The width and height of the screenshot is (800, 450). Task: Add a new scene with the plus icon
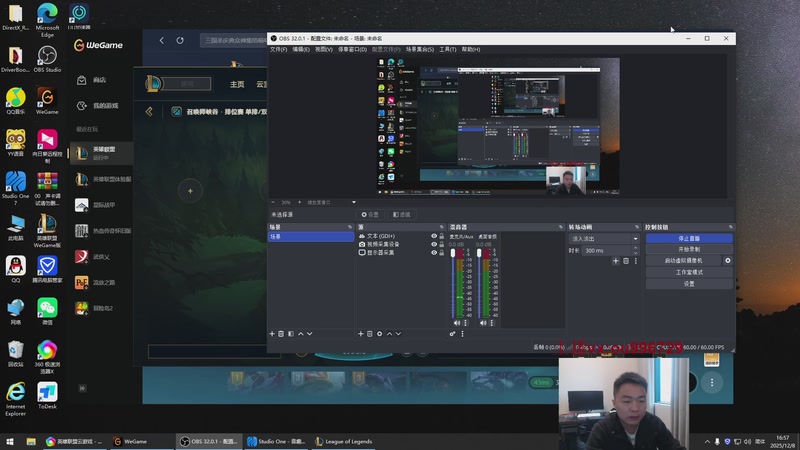pyautogui.click(x=272, y=334)
